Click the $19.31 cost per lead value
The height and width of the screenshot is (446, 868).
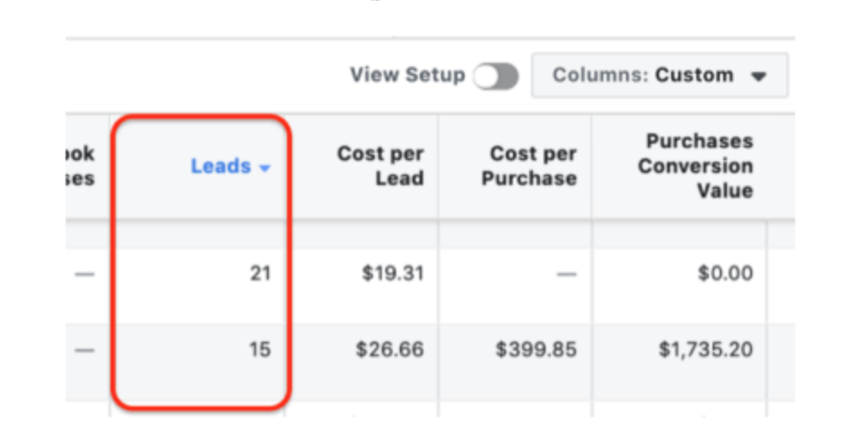click(393, 274)
